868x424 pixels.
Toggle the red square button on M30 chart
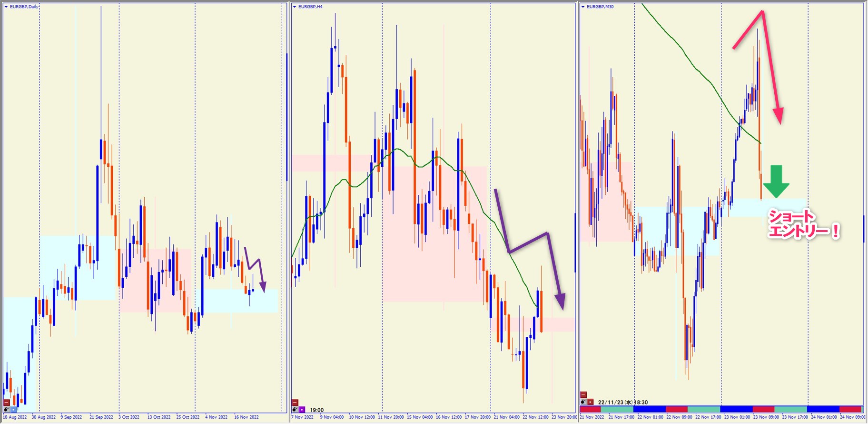[x=591, y=402]
